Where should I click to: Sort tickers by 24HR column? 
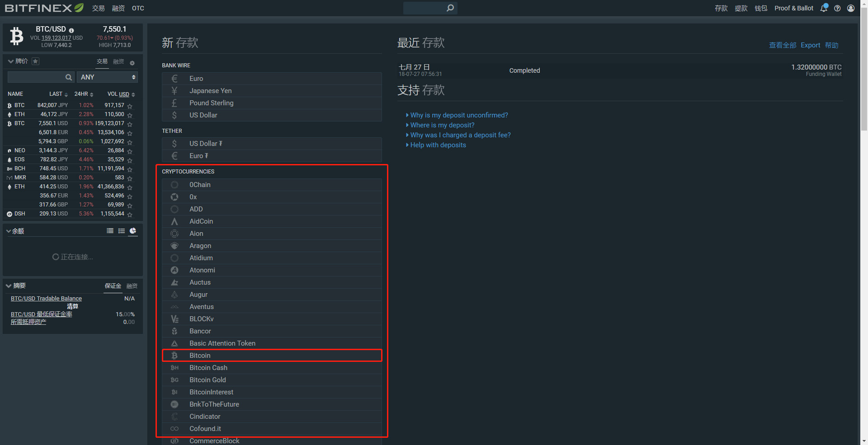pyautogui.click(x=84, y=94)
